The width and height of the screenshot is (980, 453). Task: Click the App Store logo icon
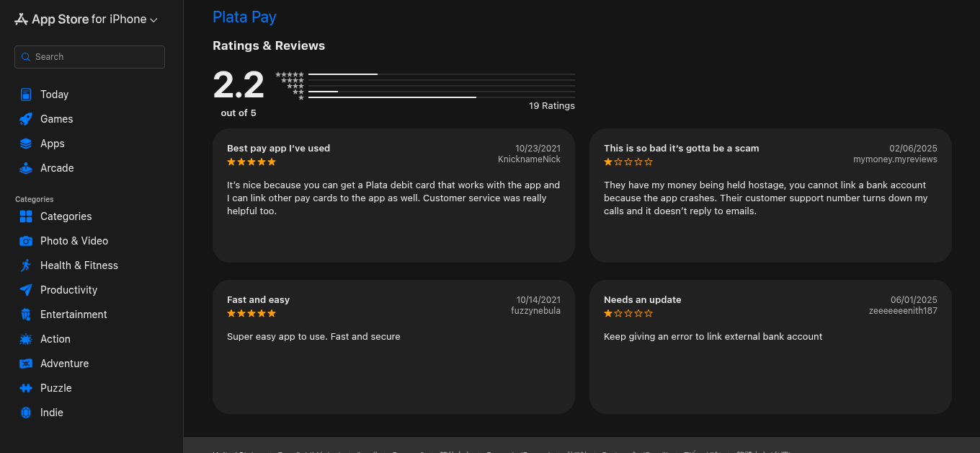point(21,19)
